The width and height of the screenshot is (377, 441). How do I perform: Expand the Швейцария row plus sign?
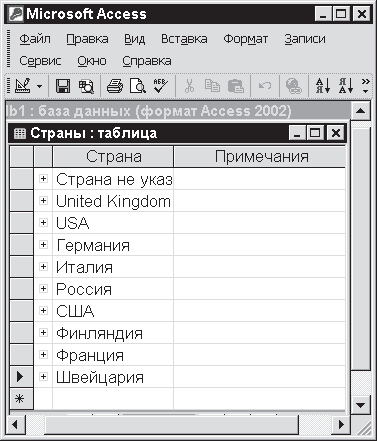(43, 377)
